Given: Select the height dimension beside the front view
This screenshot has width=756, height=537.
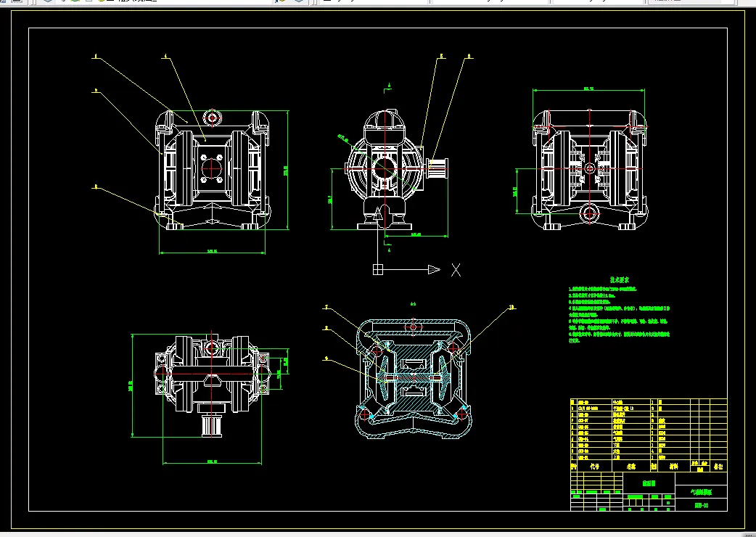Looking at the screenshot, I should click(x=286, y=170).
